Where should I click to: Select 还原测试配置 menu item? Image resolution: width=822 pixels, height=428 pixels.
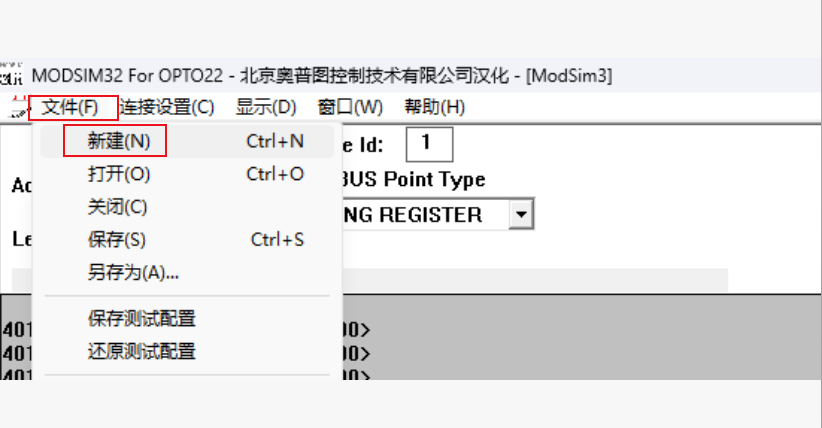tap(141, 351)
